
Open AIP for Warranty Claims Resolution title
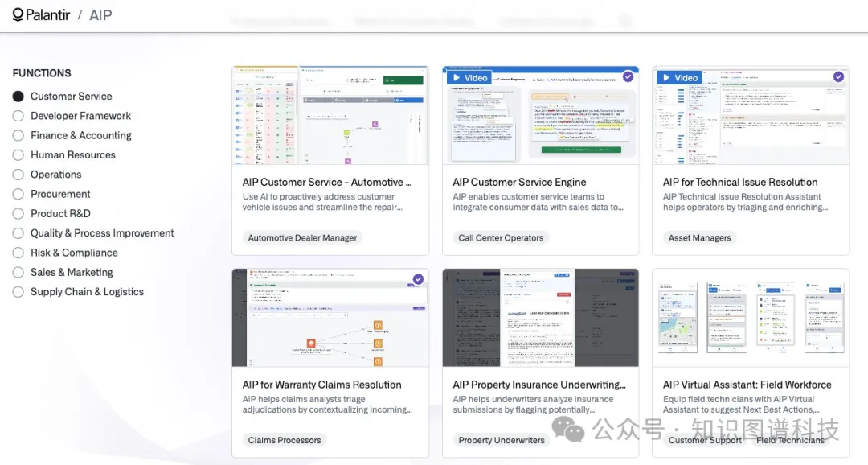click(x=321, y=385)
